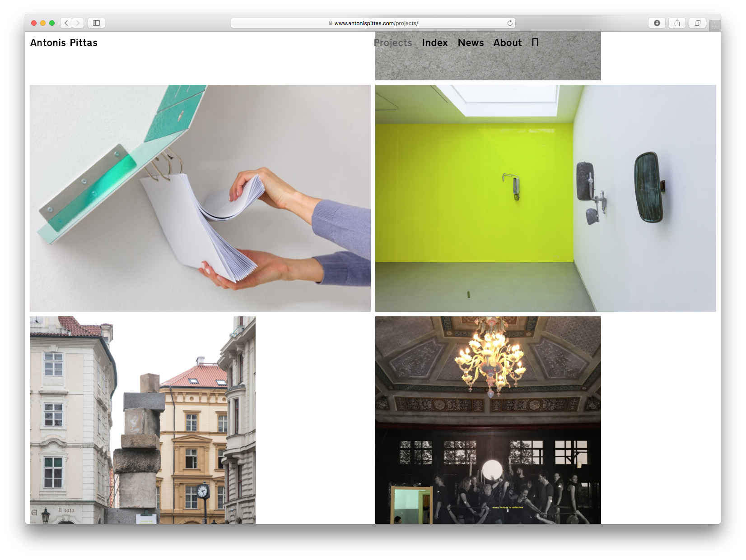The image size is (746, 560).
Task: Go to the Index page
Action: click(x=434, y=43)
